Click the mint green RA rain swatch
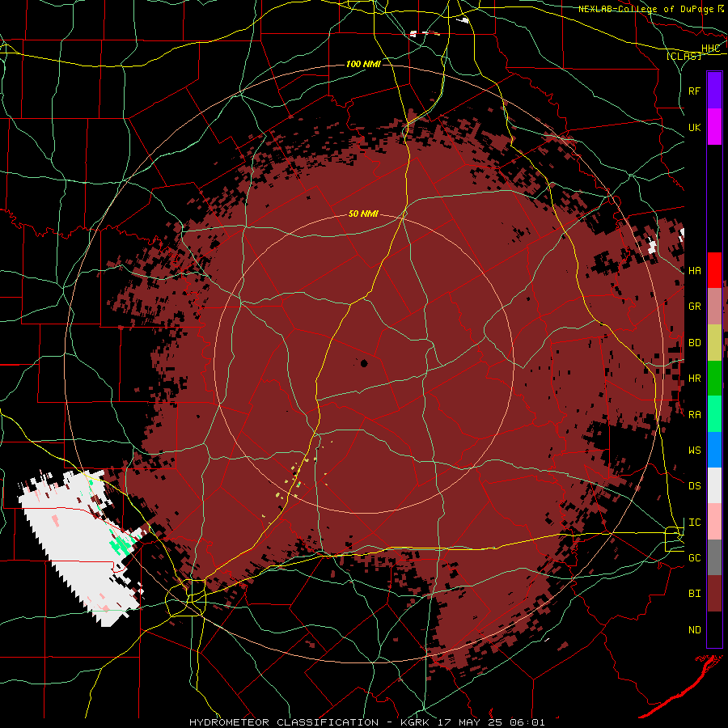This screenshot has height=728, width=728. [714, 414]
